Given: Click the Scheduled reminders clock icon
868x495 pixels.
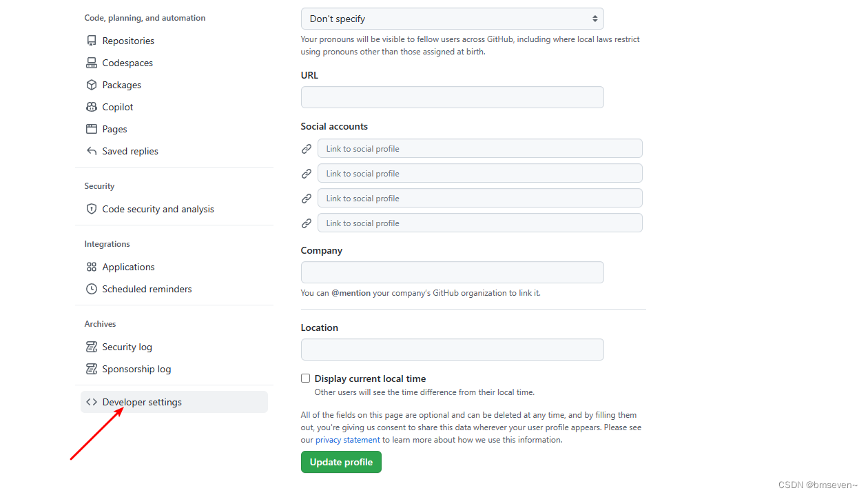Looking at the screenshot, I should coord(92,289).
